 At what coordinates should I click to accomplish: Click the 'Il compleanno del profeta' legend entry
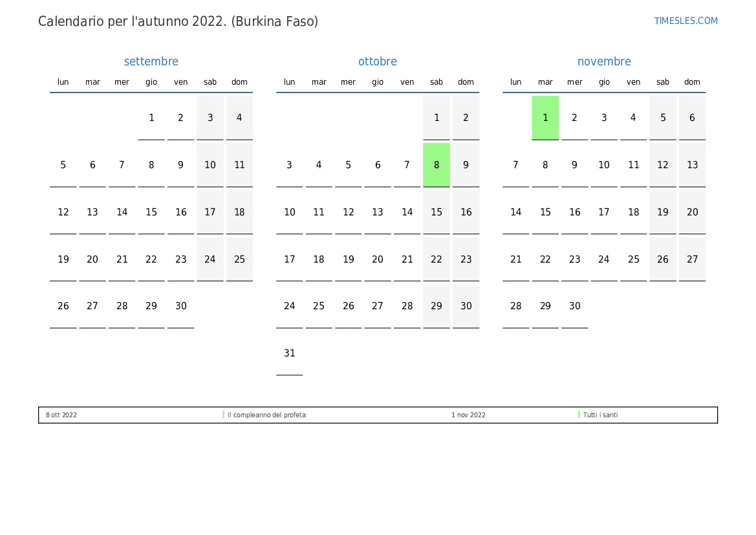tap(266, 415)
